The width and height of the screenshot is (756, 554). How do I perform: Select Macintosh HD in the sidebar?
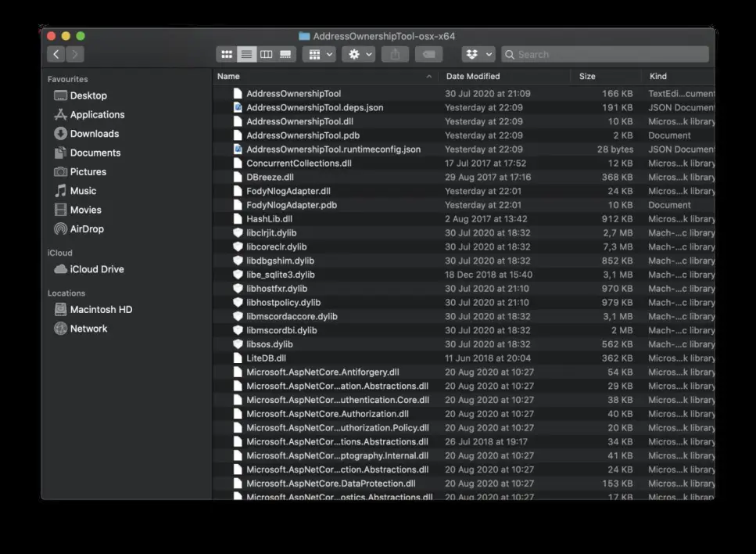tap(93, 309)
